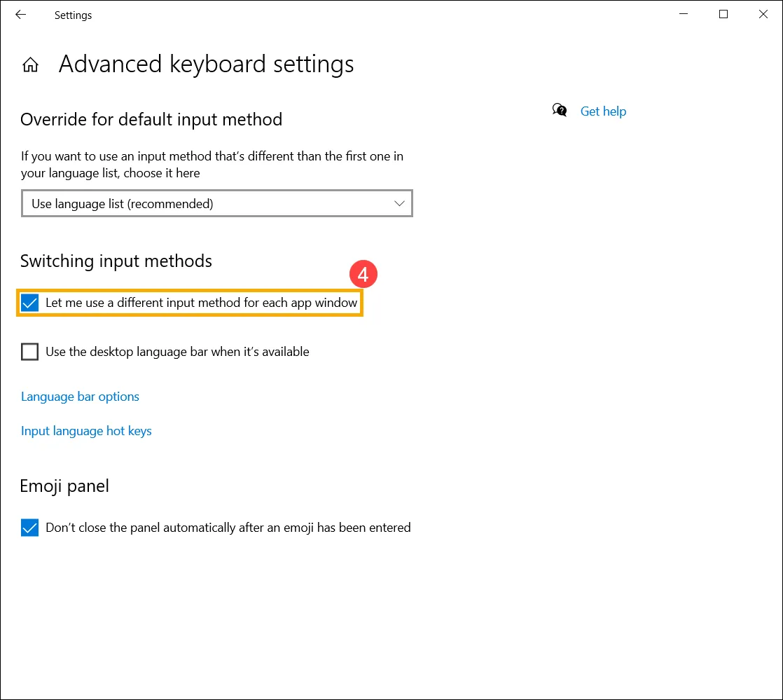Screen dimensions: 783x700
Task: Click the Home icon beside the page title
Action: (30, 65)
